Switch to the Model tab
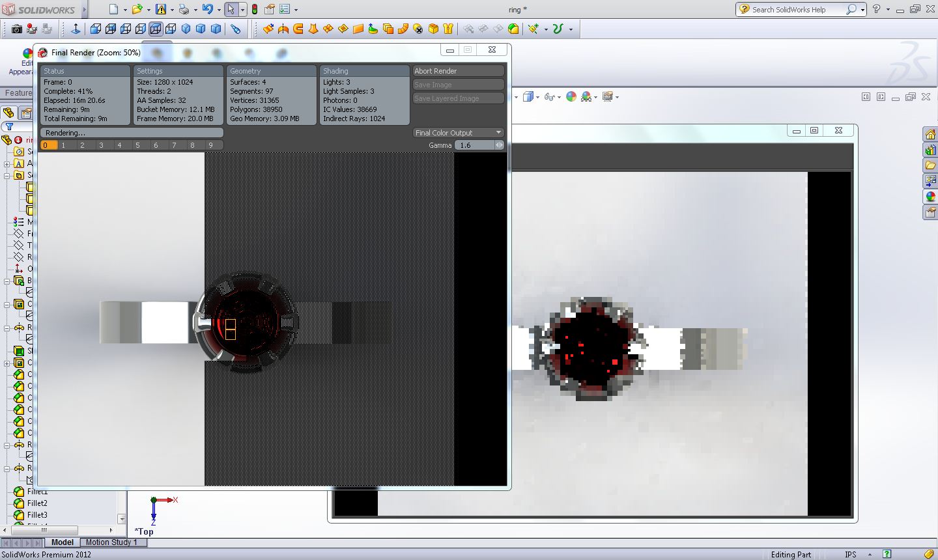Viewport: 938px width, 560px height. (x=63, y=542)
